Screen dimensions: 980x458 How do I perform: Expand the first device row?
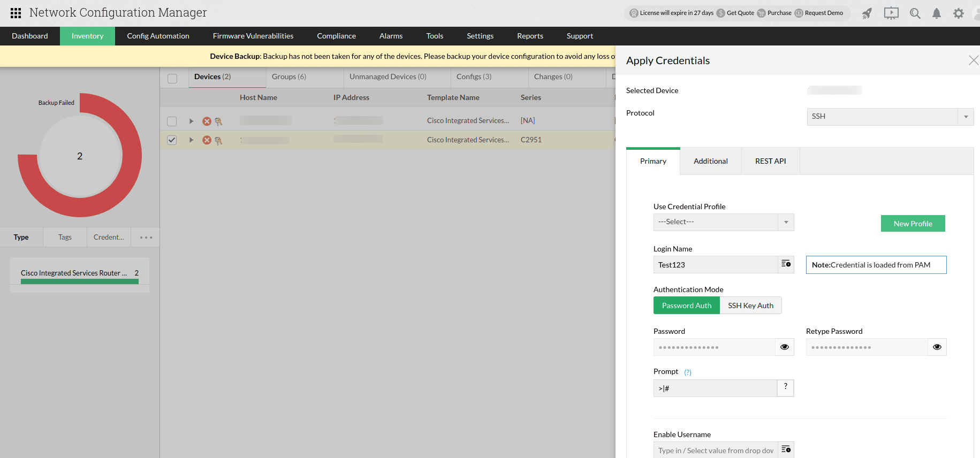pos(191,121)
